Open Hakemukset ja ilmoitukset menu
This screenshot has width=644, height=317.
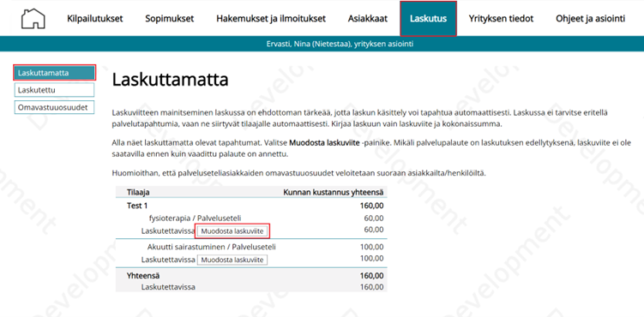click(x=271, y=19)
